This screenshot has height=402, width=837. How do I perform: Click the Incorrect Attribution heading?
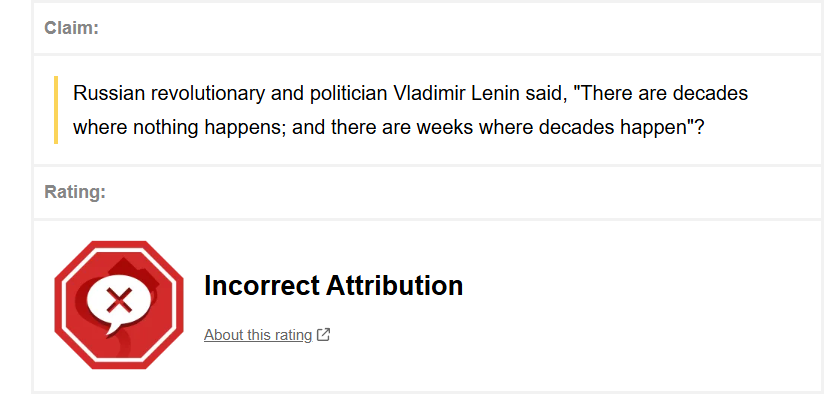click(333, 286)
